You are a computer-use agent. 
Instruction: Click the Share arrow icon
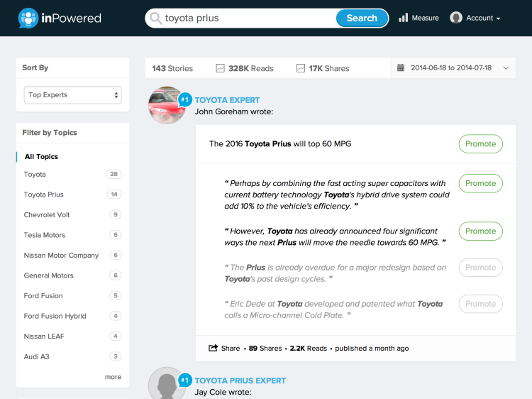[213, 348]
